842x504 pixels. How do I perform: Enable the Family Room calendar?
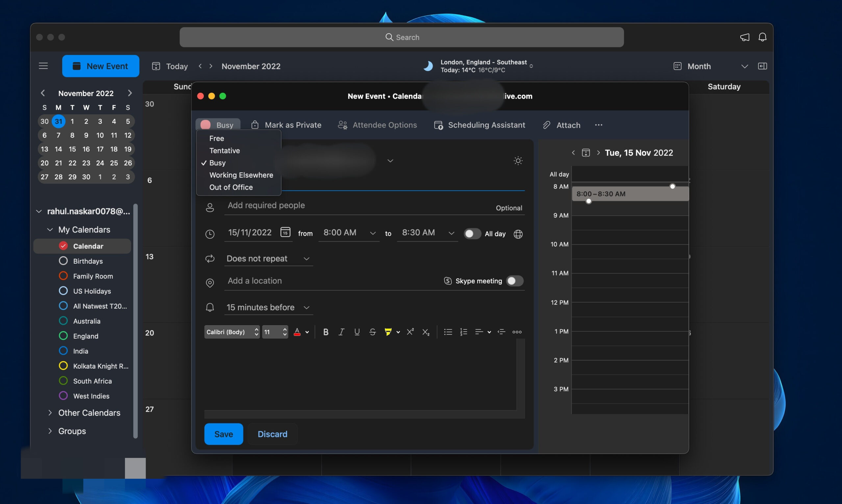tap(63, 276)
